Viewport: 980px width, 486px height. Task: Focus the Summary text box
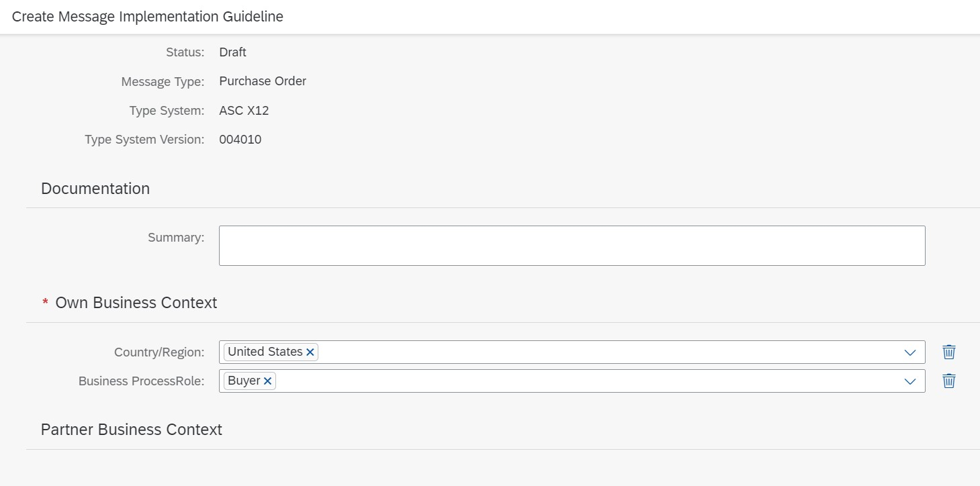(572, 246)
